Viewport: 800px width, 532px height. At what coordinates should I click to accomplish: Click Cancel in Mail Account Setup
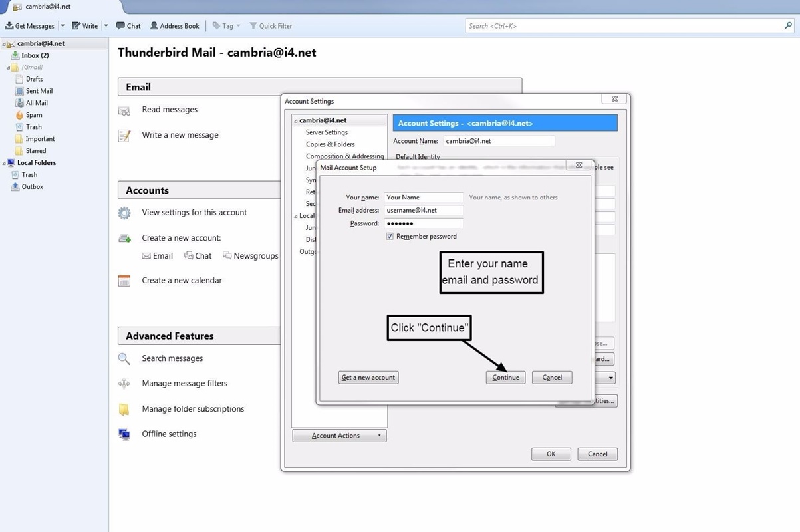(552, 378)
